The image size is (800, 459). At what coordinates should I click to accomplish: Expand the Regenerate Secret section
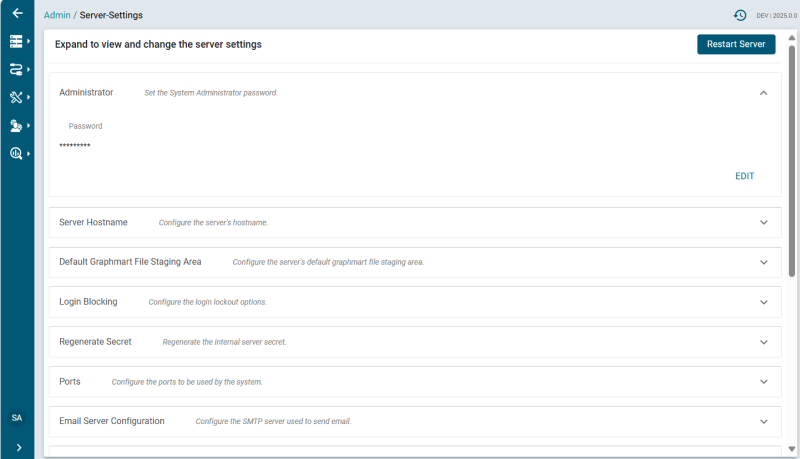click(763, 342)
